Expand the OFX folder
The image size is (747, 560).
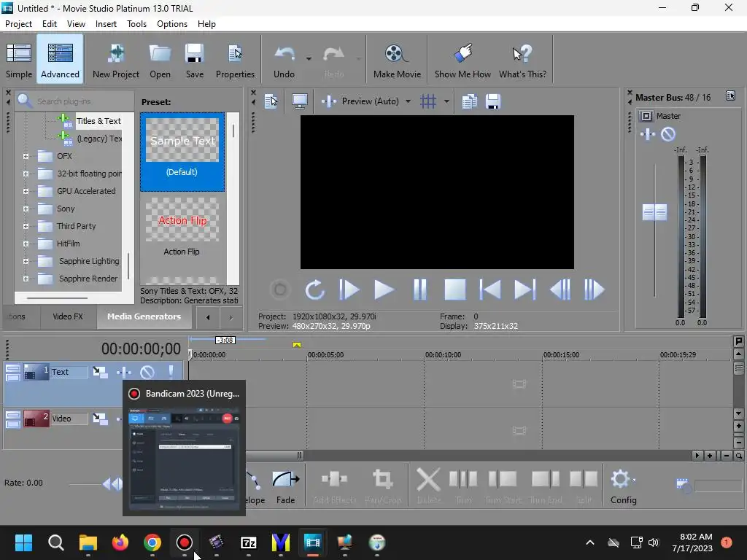(x=26, y=156)
